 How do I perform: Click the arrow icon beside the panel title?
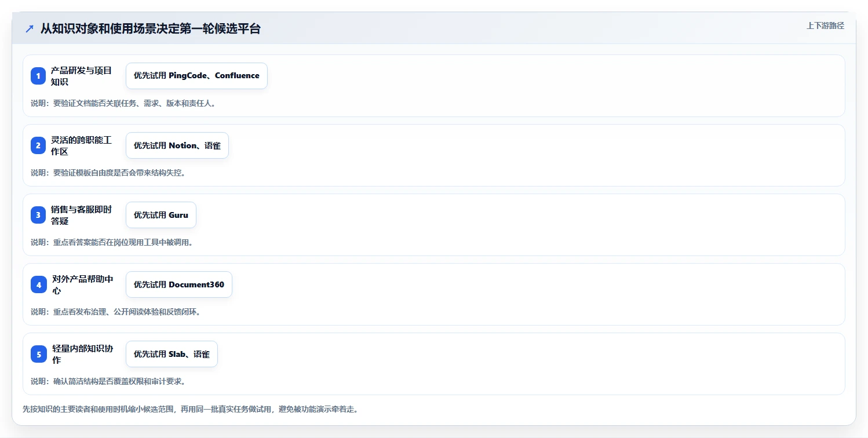[30, 28]
